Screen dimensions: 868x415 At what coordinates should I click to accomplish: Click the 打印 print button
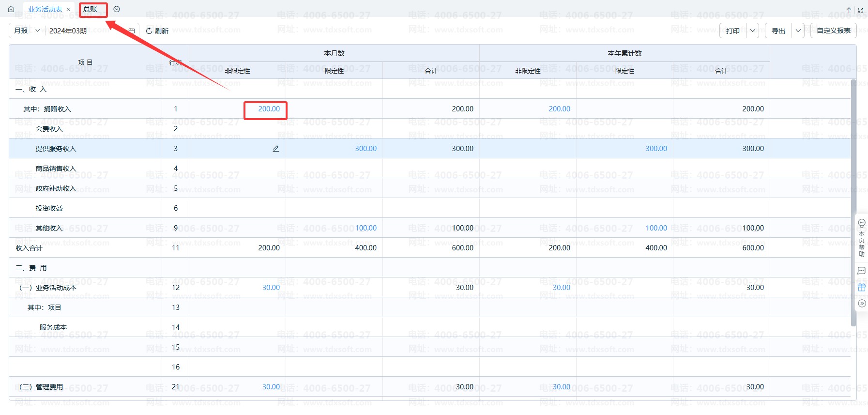click(733, 31)
